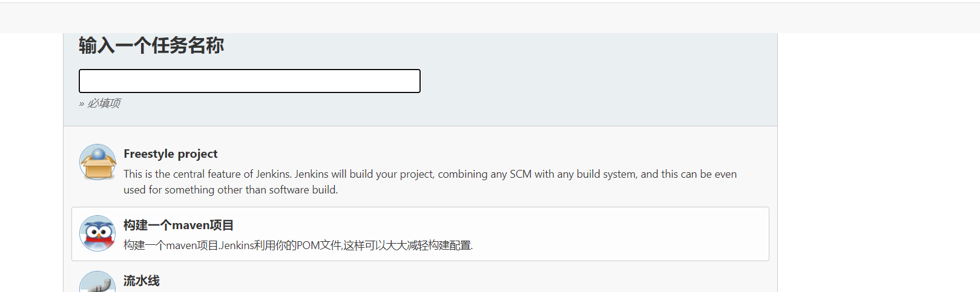Choose the 构建一个maven项目 title

(178, 225)
